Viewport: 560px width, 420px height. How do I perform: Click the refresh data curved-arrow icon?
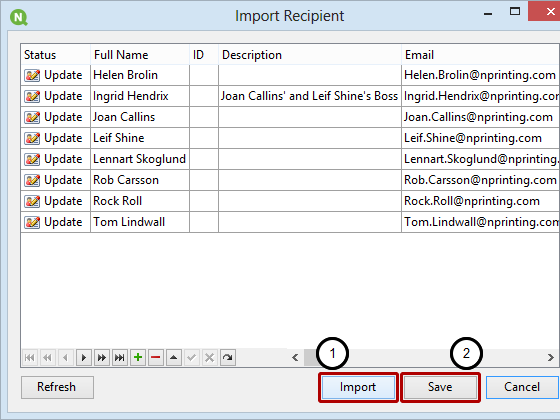pos(228,358)
